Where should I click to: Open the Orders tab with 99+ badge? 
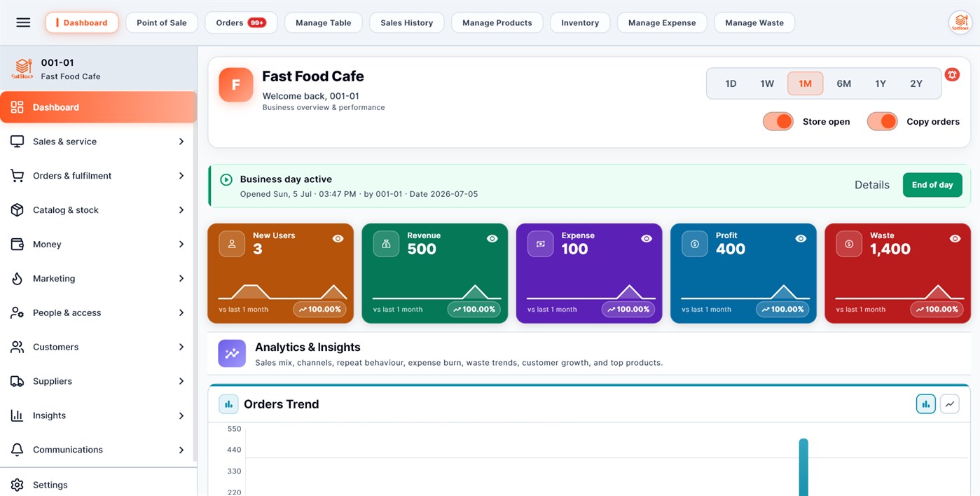pos(241,22)
